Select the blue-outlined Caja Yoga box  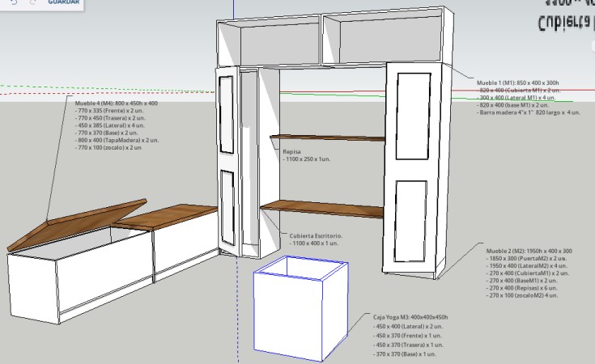(300, 309)
